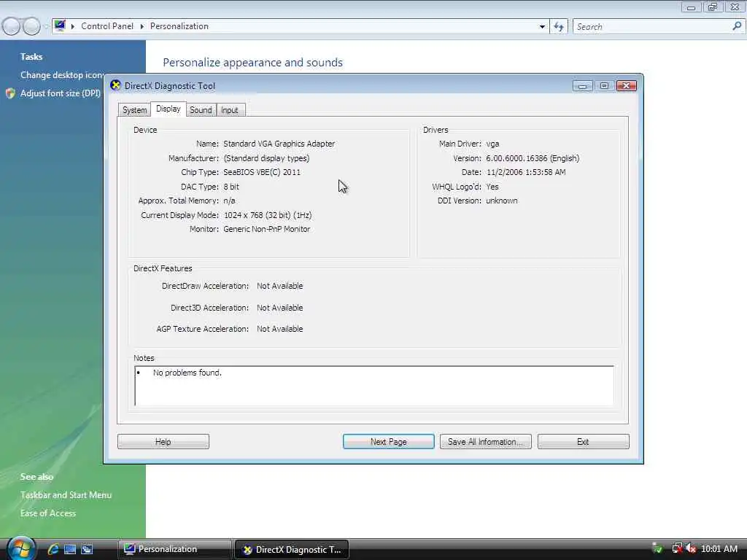Expand the address bar history dropdown
Image resolution: width=747 pixels, height=560 pixels.
[x=542, y=27]
